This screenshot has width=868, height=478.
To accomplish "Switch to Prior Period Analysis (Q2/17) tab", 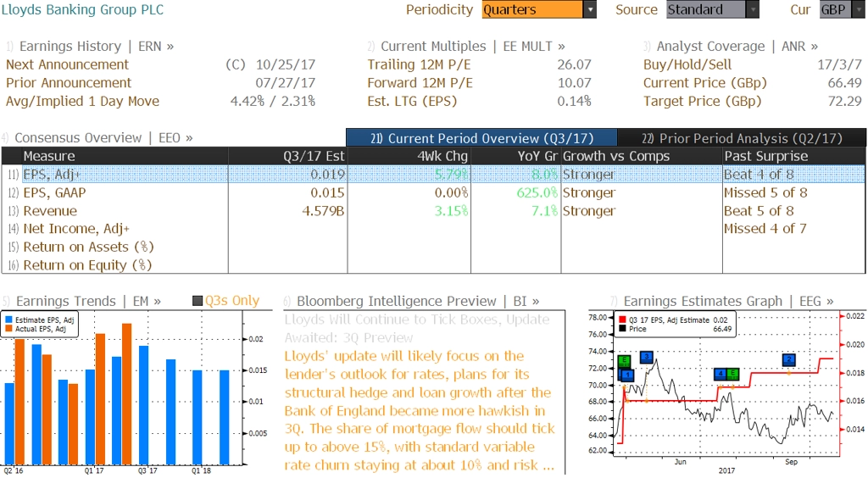I will click(x=742, y=138).
